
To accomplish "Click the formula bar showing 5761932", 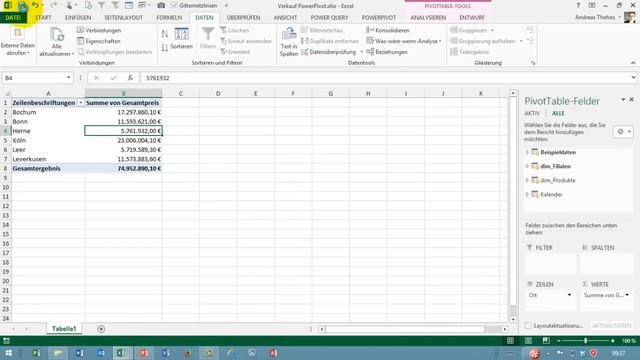I will coord(385,78).
